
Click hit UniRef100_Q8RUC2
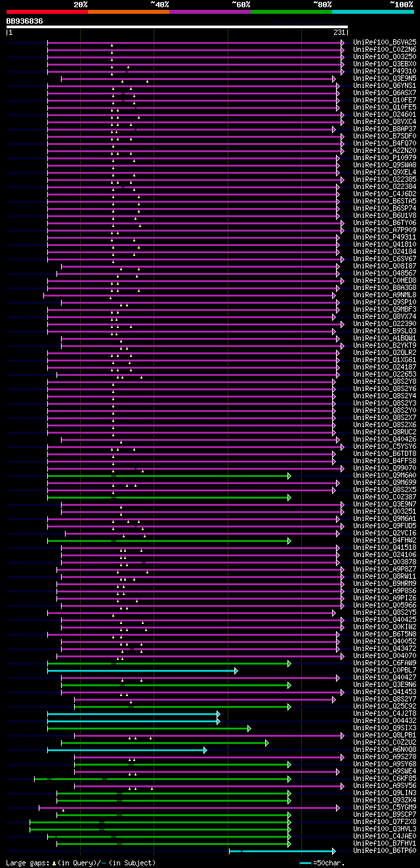coord(385,432)
